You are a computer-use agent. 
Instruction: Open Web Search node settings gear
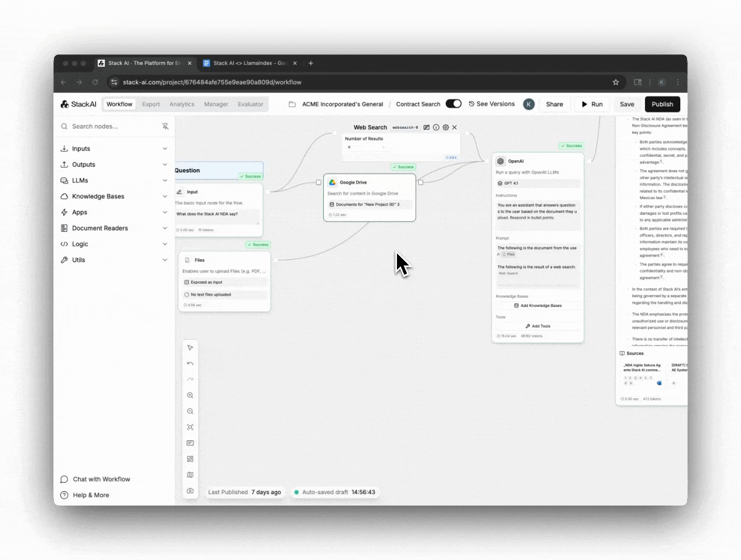click(446, 127)
